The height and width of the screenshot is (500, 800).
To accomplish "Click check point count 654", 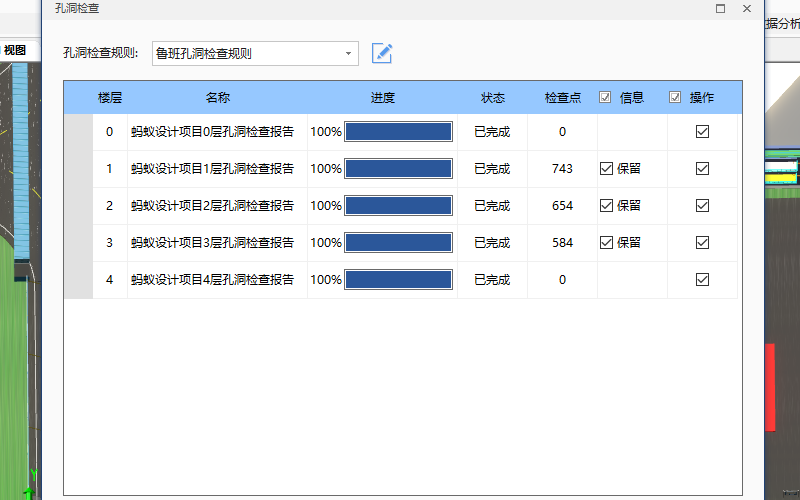I will [x=562, y=206].
